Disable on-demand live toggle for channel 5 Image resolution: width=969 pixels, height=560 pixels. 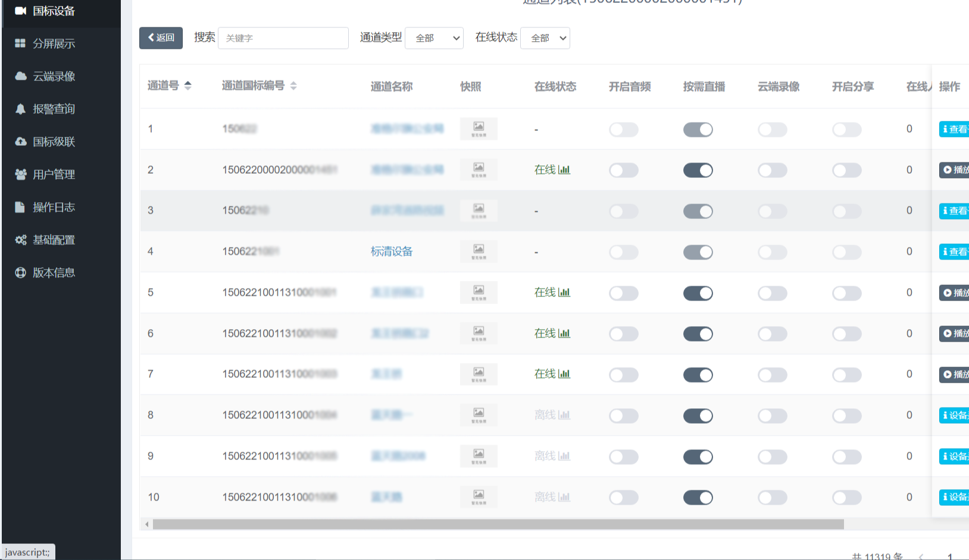point(698,293)
